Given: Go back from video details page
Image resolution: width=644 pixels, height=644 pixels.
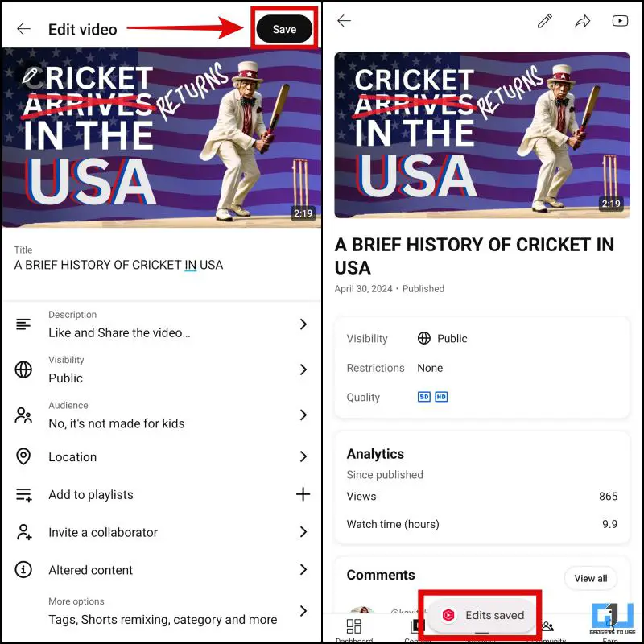Looking at the screenshot, I should pos(344,21).
